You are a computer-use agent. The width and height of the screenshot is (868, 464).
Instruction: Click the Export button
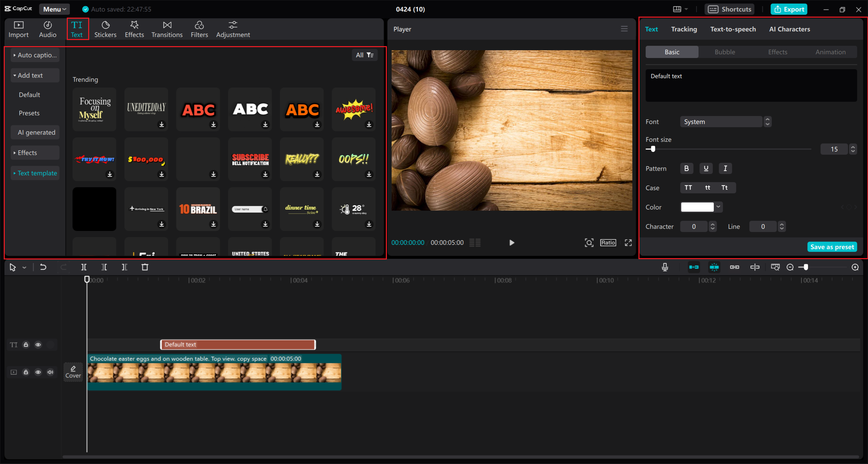789,9
